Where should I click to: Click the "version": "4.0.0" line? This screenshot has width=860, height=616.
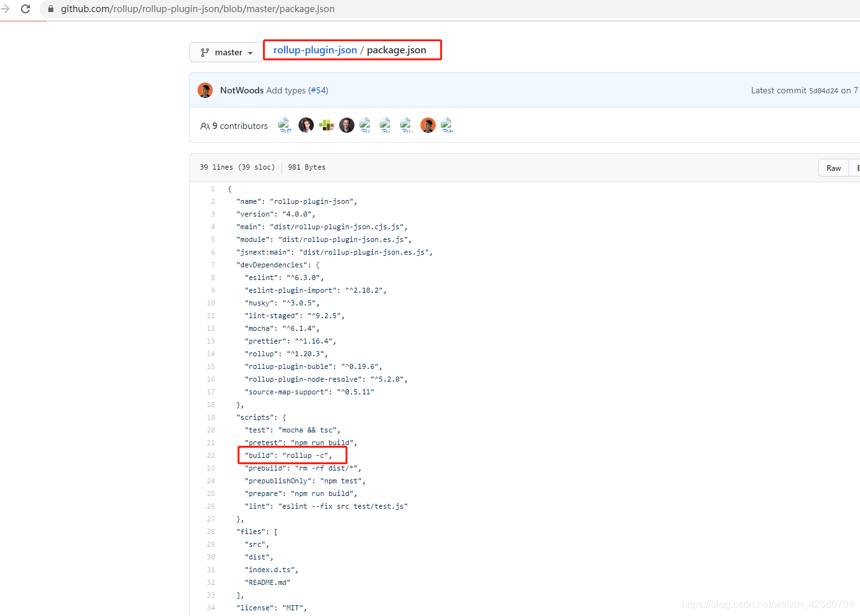(x=276, y=214)
